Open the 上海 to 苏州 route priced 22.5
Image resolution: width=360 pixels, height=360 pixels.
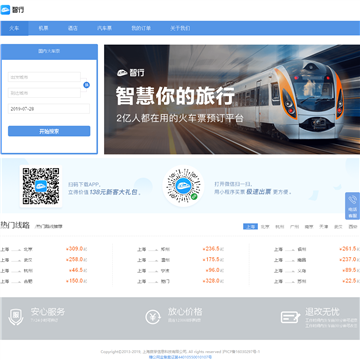coord(317,281)
